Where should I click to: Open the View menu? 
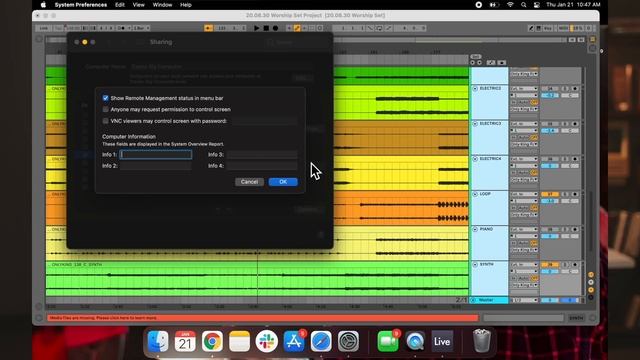point(138,5)
